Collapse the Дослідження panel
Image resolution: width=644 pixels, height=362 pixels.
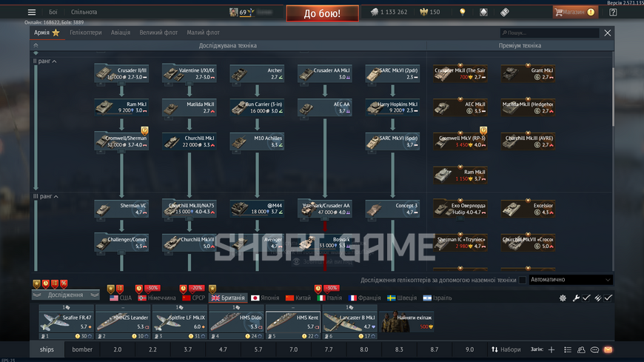(x=66, y=295)
